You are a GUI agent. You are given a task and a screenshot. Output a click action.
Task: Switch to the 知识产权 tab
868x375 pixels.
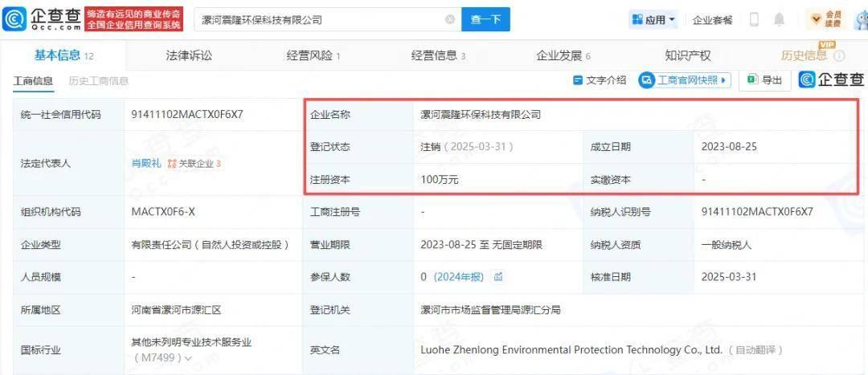pyautogui.click(x=687, y=55)
